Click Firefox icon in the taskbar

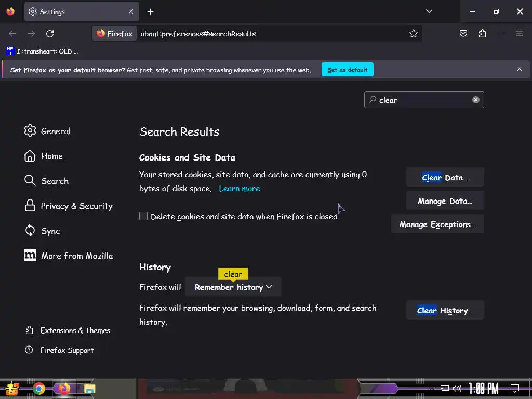click(x=64, y=389)
